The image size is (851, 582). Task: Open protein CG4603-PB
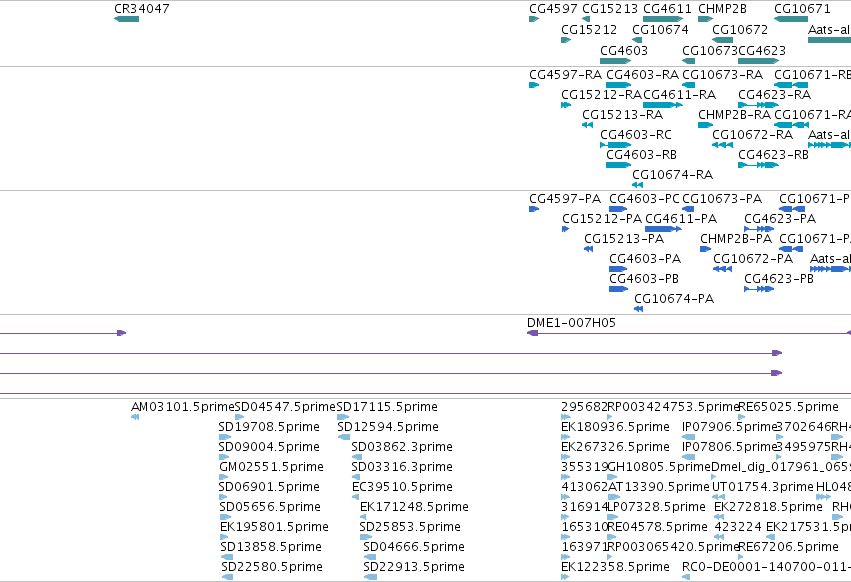click(x=644, y=279)
